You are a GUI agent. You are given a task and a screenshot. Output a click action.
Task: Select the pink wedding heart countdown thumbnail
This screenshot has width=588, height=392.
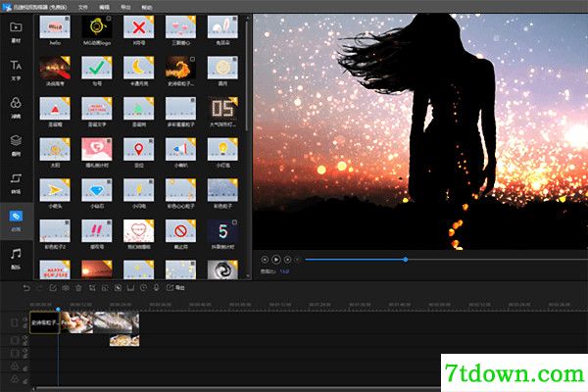pos(97,149)
